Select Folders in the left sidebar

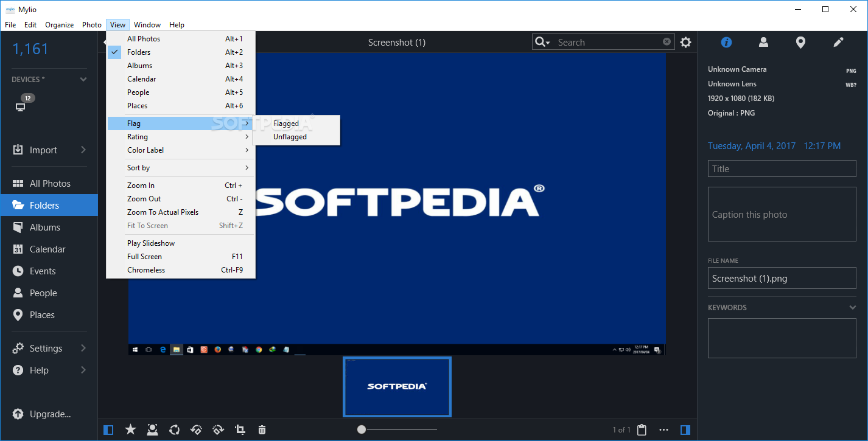(49, 206)
